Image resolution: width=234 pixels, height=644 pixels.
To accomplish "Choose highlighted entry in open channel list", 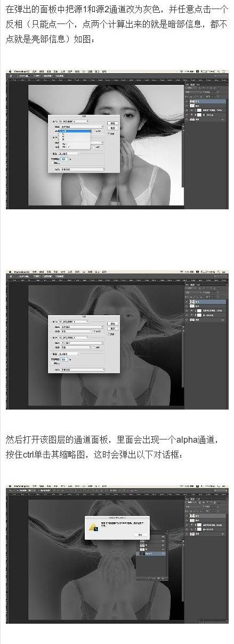I will [75, 131].
